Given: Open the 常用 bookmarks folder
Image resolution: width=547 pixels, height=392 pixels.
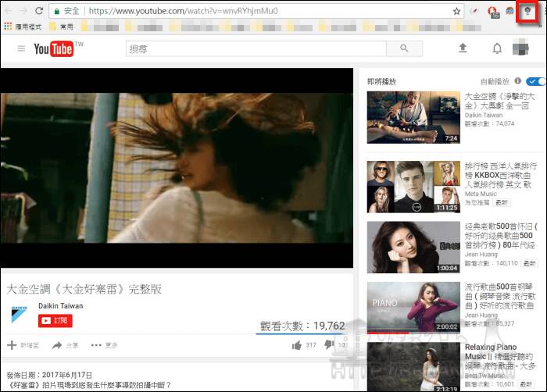Looking at the screenshot, I should point(62,27).
